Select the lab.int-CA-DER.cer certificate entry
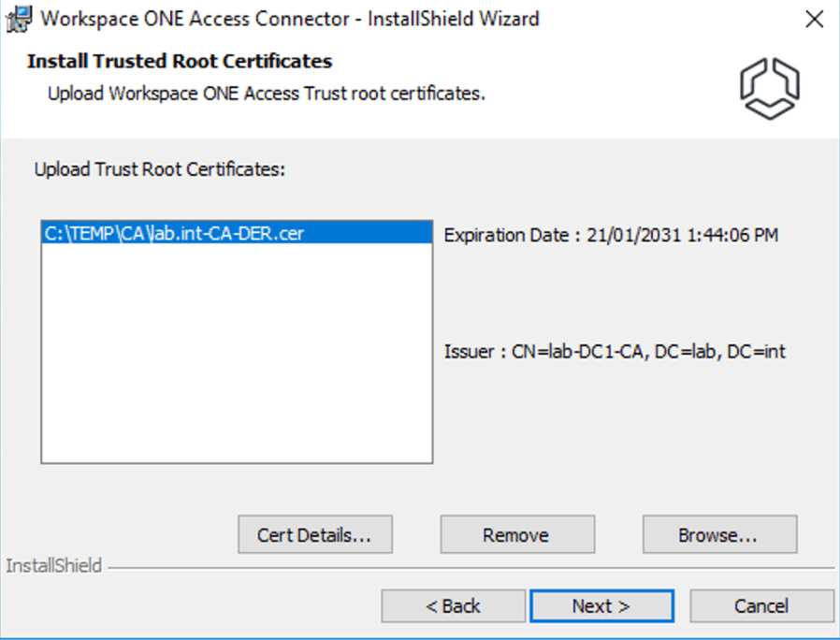 click(x=174, y=234)
